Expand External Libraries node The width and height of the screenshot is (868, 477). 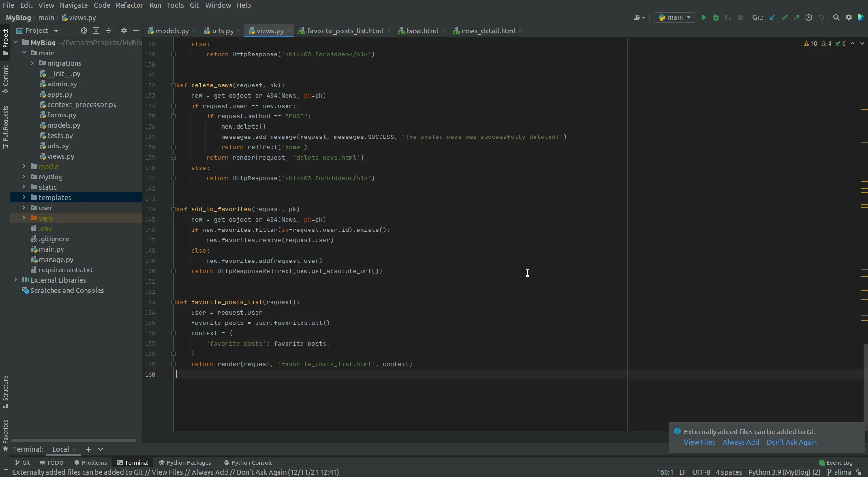[x=15, y=280]
